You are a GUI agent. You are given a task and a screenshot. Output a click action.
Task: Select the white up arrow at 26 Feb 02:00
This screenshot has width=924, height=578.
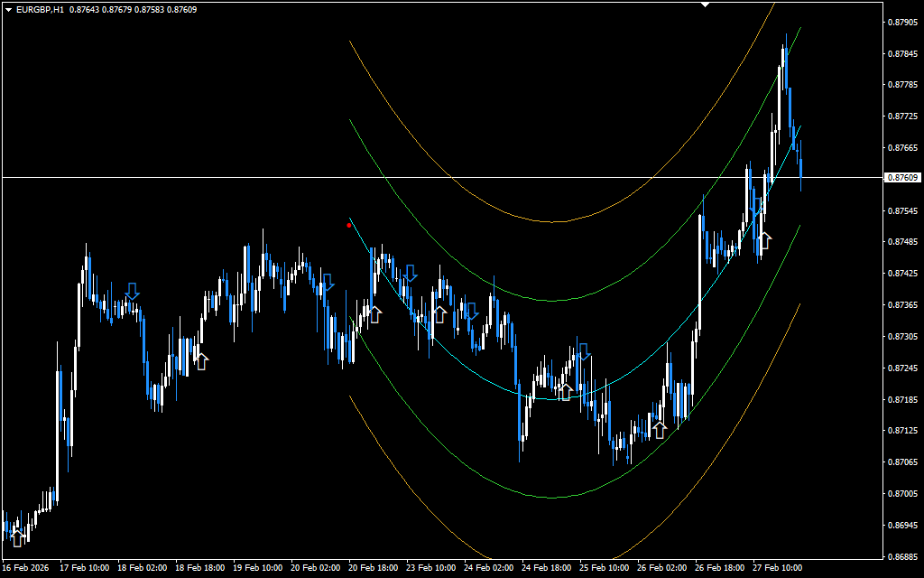(660, 430)
